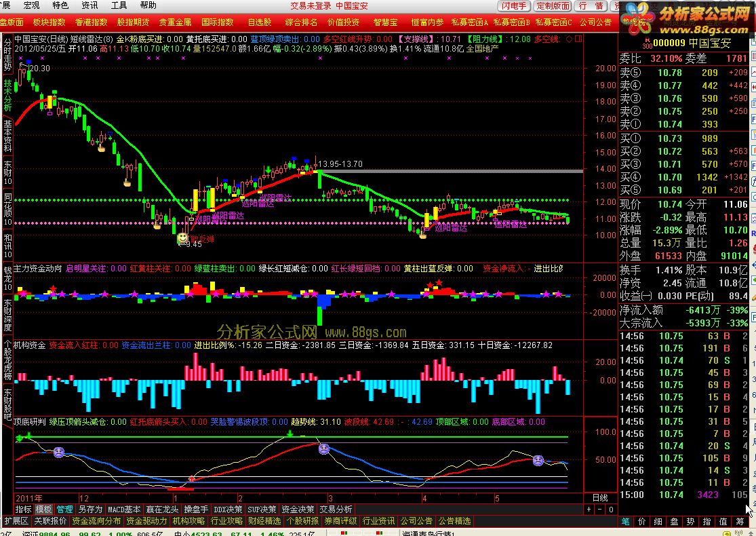Apply the MACD基本 template
This screenshot has height=536, width=756.
124,510
